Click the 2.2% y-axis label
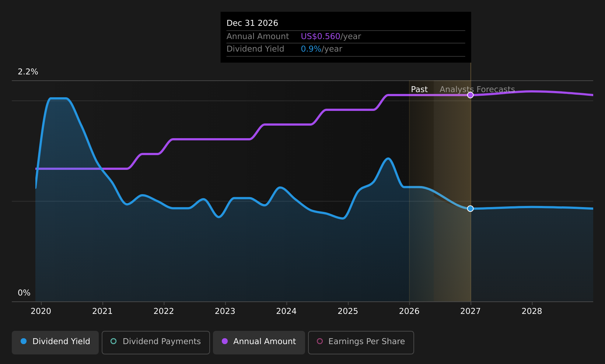The height and width of the screenshot is (364, 605). pyautogui.click(x=28, y=72)
